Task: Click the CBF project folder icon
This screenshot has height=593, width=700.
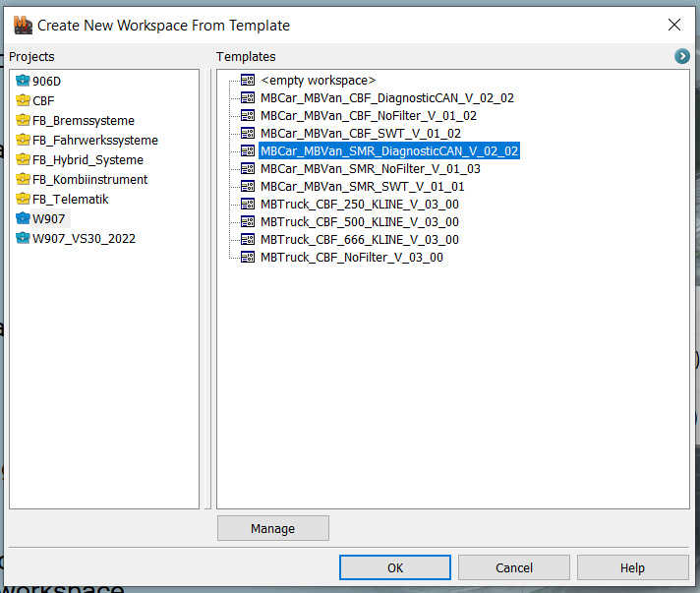Action: click(23, 100)
